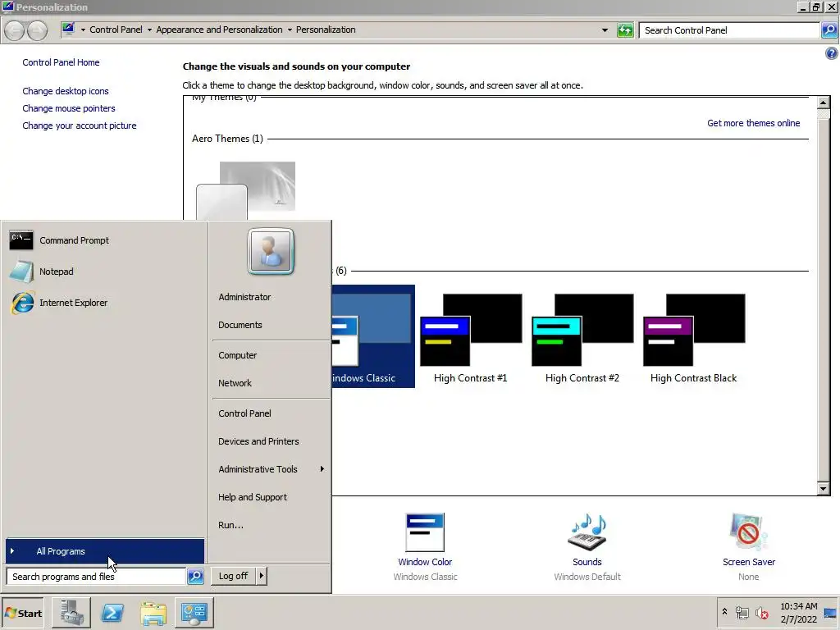This screenshot has height=630, width=840.
Task: Open Windows Explorer folder on taskbar
Action: pyautogui.click(x=153, y=612)
